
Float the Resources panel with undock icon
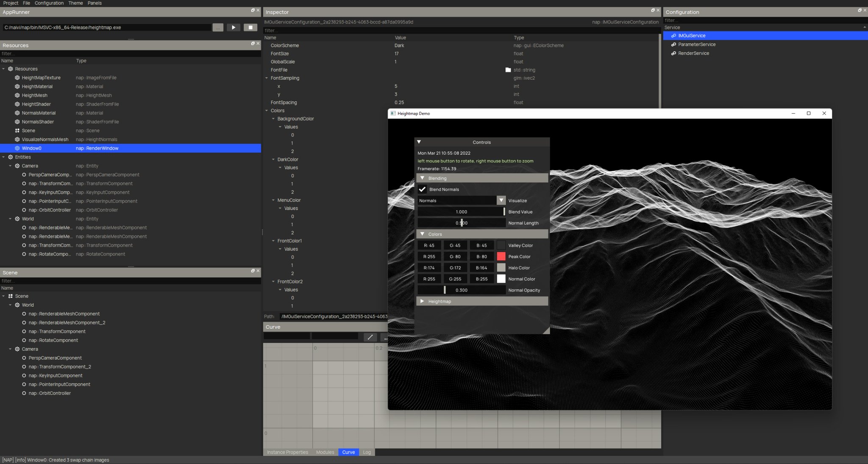[x=253, y=43]
